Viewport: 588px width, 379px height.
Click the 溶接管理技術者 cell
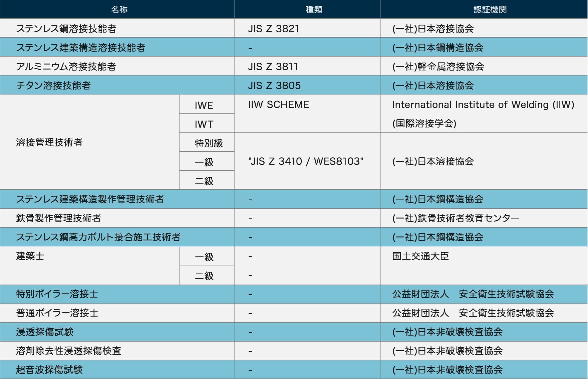tap(90, 142)
